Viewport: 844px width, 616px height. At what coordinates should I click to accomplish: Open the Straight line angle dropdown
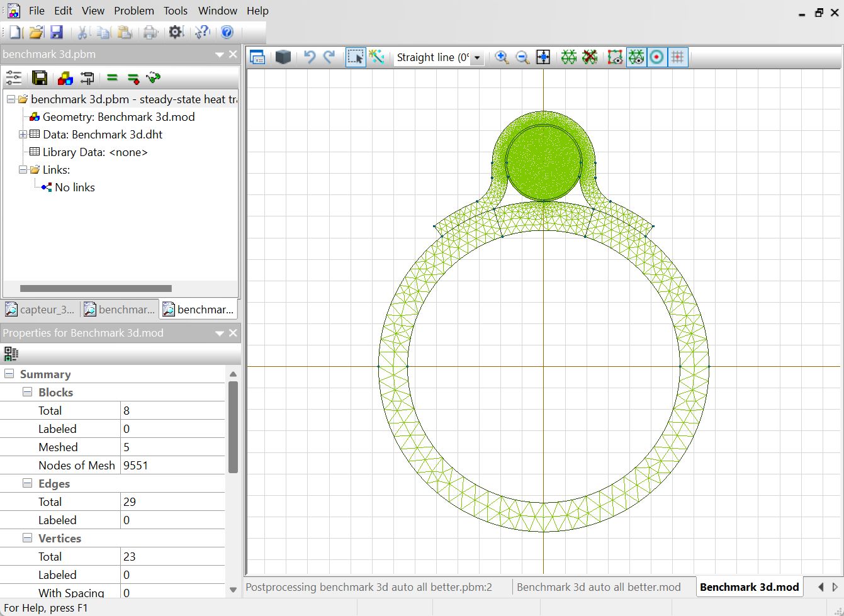click(x=477, y=58)
